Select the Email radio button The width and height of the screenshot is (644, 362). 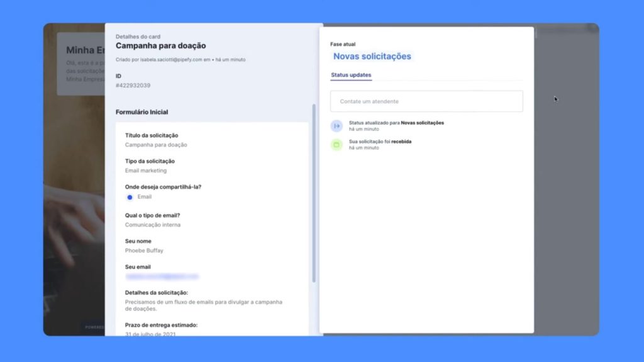click(130, 197)
